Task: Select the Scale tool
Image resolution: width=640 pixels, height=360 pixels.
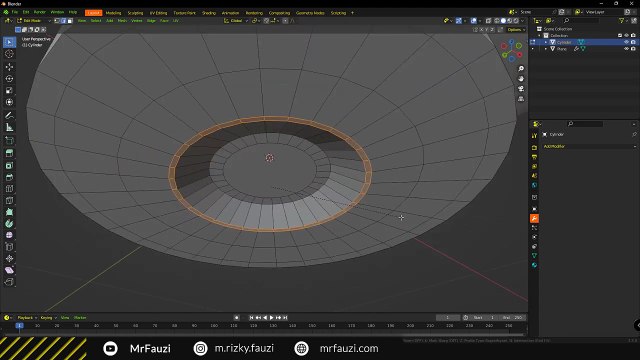Action: click(x=9, y=90)
